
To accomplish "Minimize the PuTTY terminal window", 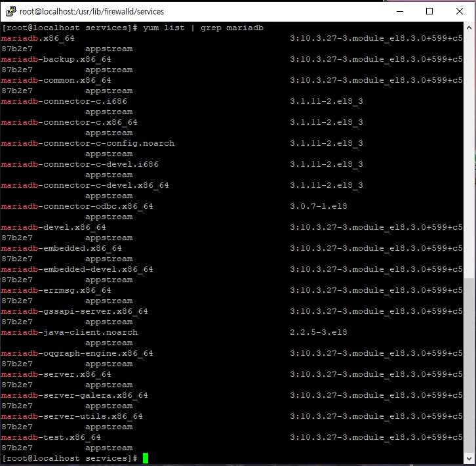I will click(x=400, y=11).
